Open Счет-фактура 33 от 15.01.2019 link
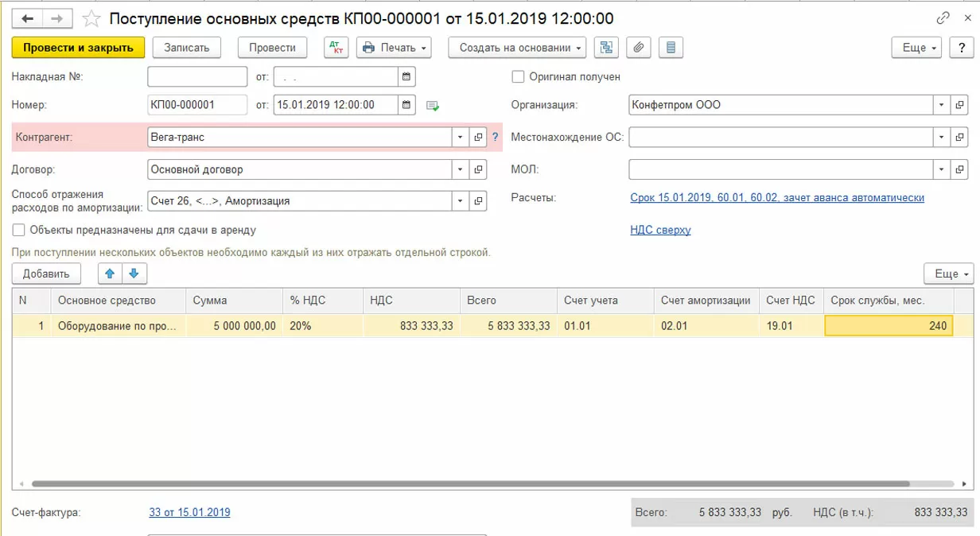 (189, 512)
